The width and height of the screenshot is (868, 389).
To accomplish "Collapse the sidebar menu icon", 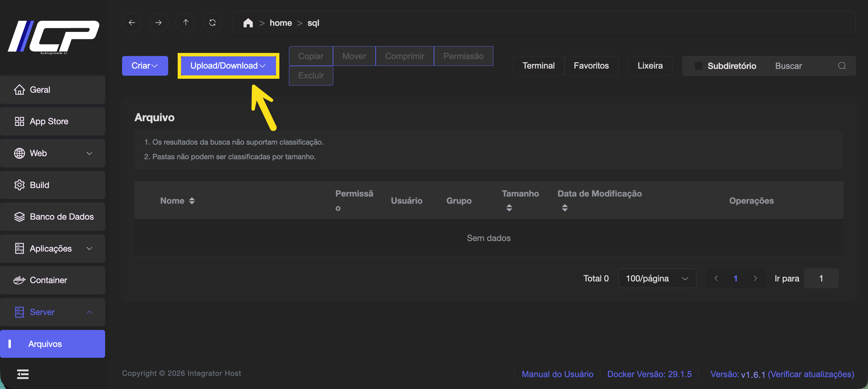I will [23, 374].
